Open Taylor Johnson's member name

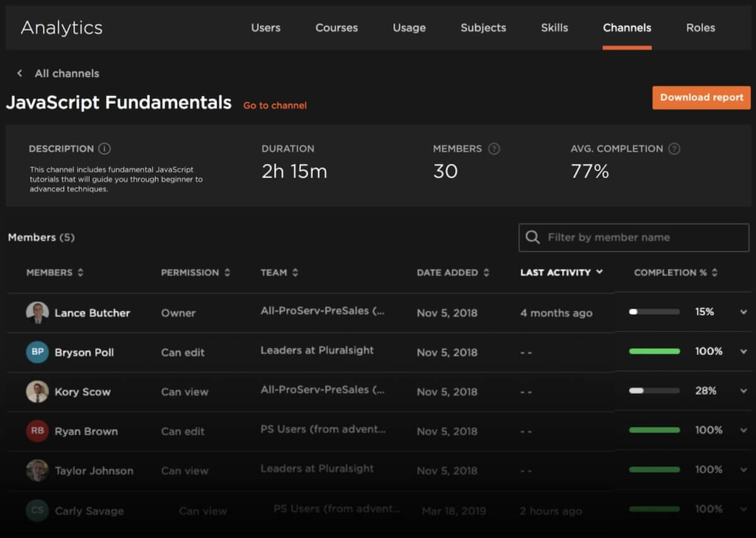(x=94, y=471)
